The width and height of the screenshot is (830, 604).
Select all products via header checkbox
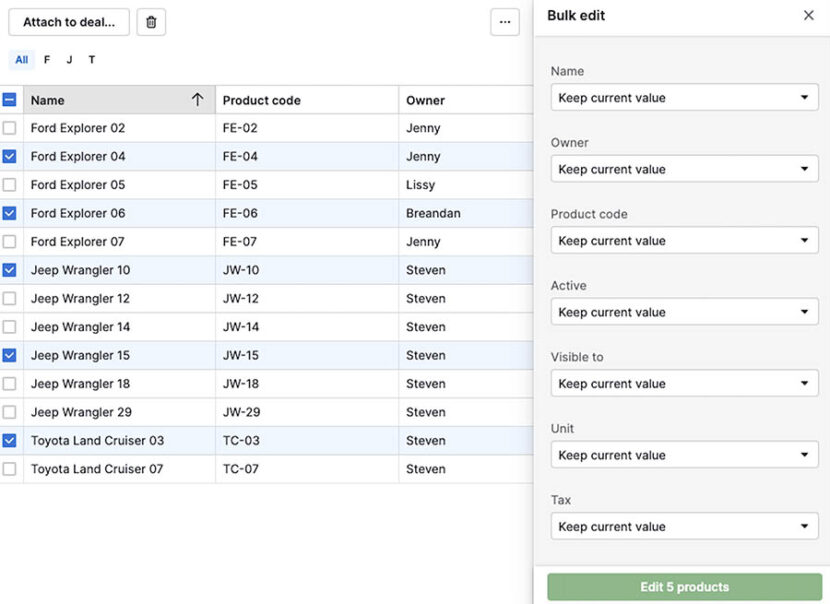tap(11, 100)
